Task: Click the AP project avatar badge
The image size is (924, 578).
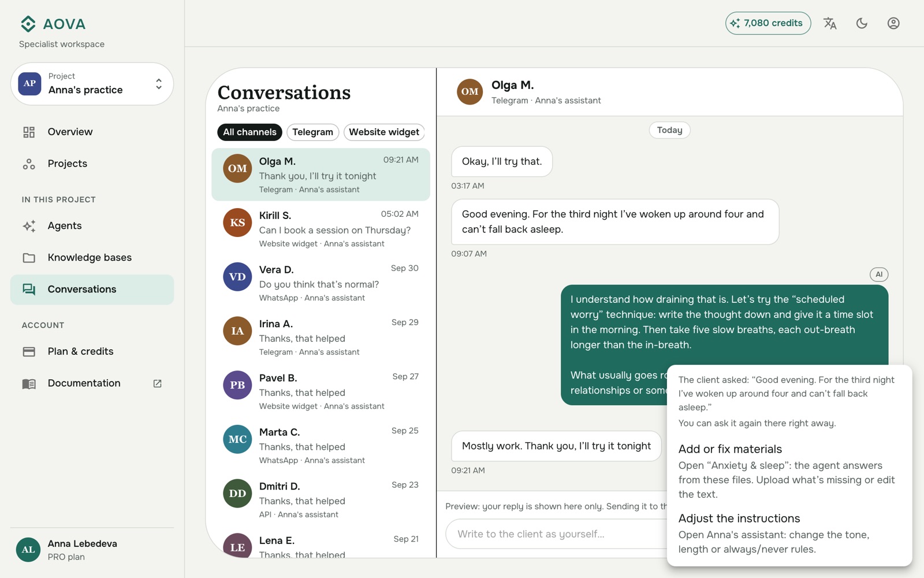Action: (29, 83)
